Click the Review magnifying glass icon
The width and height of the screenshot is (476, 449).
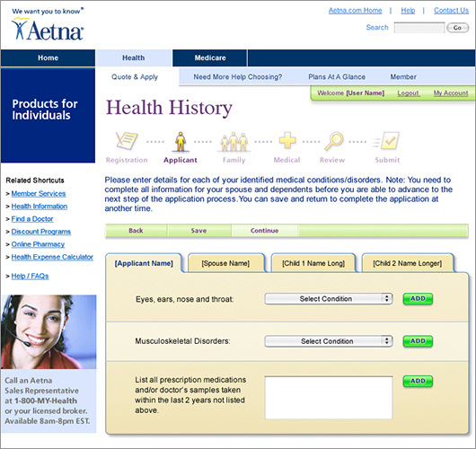pos(333,141)
